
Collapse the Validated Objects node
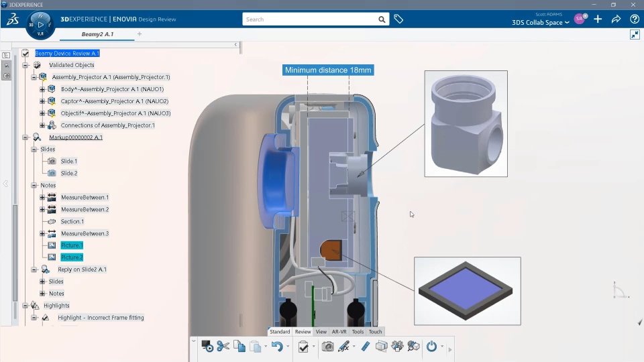[x=25, y=65]
